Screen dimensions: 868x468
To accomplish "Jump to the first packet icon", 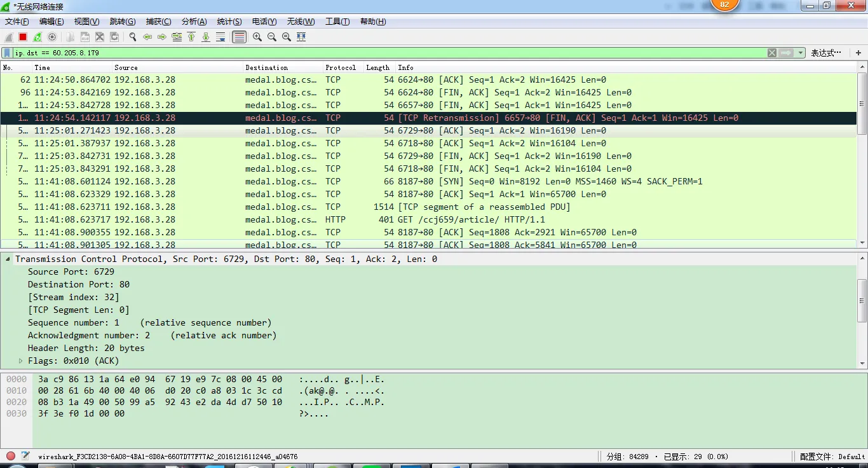I will (x=191, y=37).
